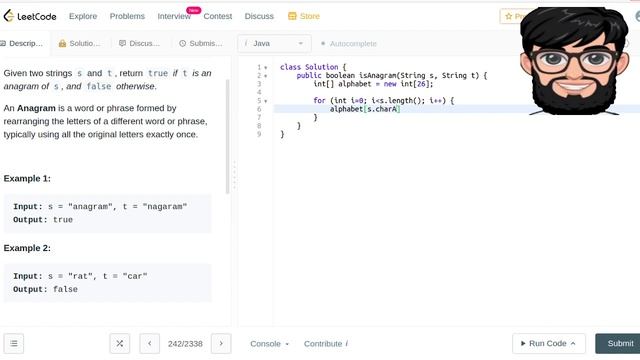Click the word Anagram in bold
Viewport: 640px width, 360px height.
coord(36,108)
